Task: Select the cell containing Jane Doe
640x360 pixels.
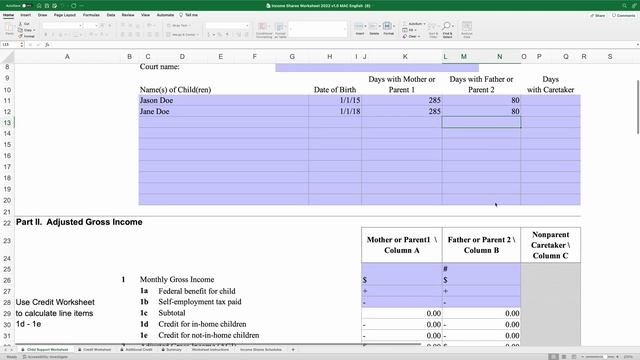Action: tap(223, 111)
